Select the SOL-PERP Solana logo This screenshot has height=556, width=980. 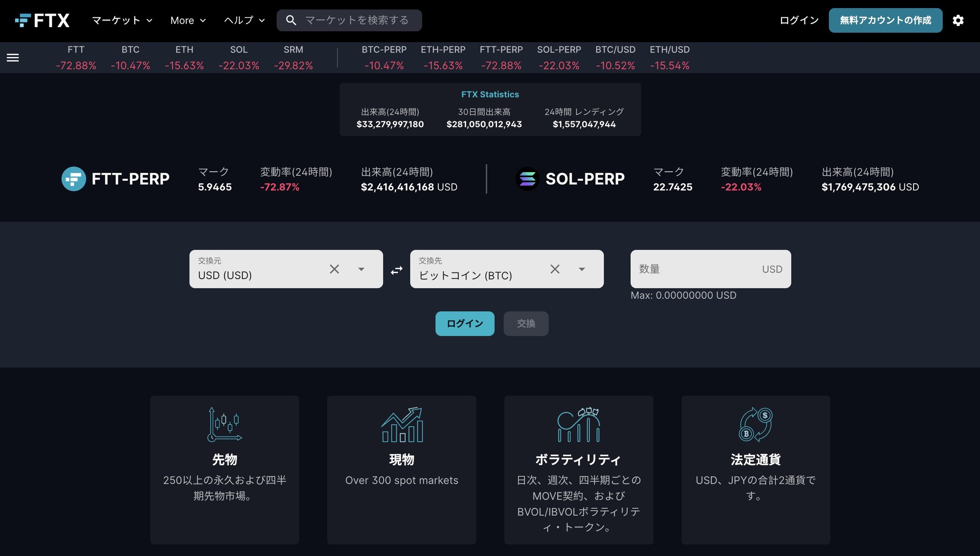[x=528, y=179]
